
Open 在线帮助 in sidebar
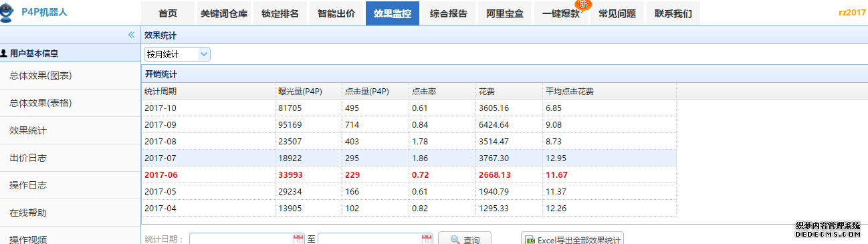pyautogui.click(x=70, y=213)
